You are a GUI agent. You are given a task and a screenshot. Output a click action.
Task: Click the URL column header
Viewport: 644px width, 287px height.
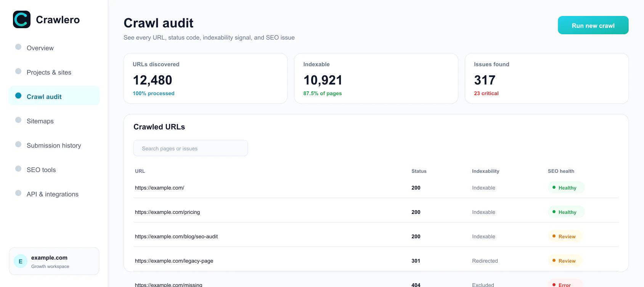[140, 171]
